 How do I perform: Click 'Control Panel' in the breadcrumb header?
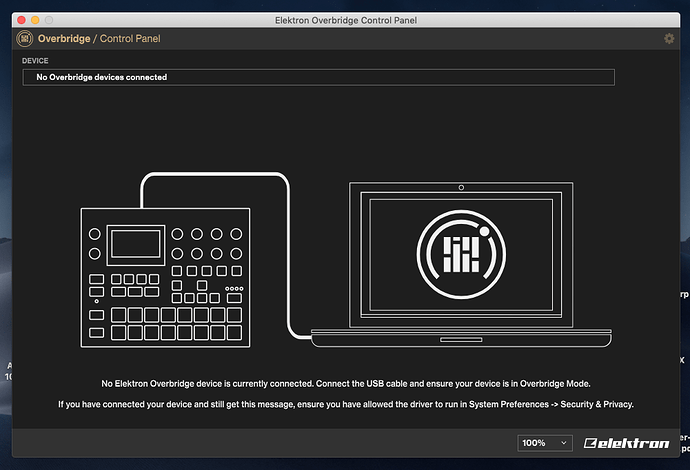(127, 38)
